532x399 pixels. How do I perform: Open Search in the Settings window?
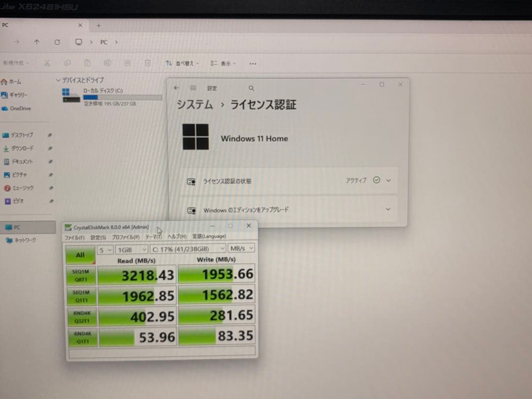pyautogui.click(x=251, y=87)
